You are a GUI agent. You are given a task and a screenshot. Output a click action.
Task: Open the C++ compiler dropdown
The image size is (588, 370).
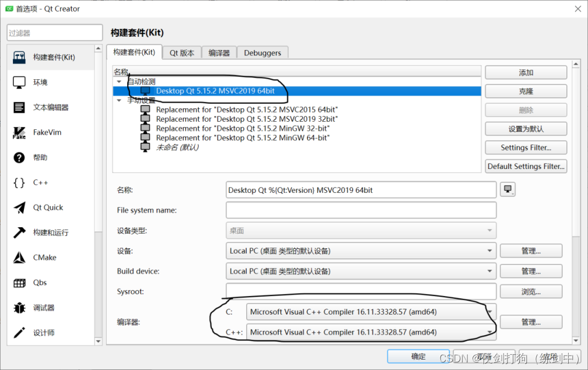tap(371, 332)
